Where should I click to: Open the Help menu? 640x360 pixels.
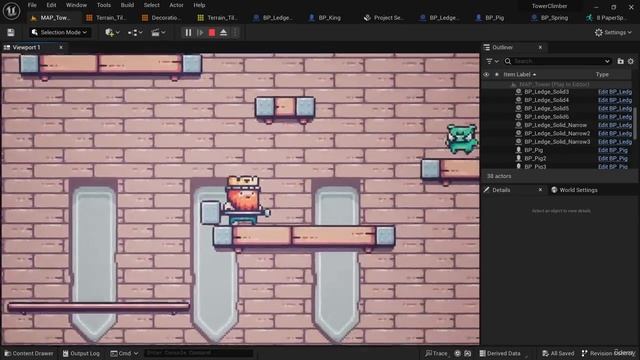[x=199, y=5]
